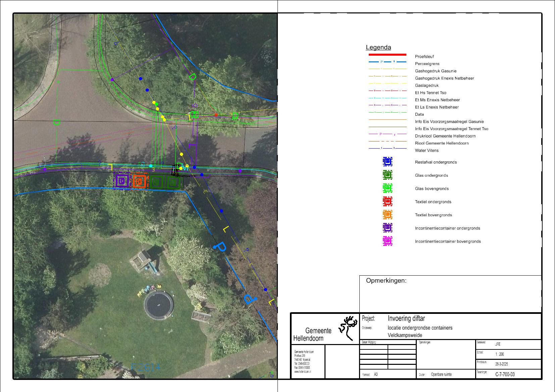555x392 pixels.
Task: Click the Gaslagedruk legend label
Action: [x=426, y=86]
